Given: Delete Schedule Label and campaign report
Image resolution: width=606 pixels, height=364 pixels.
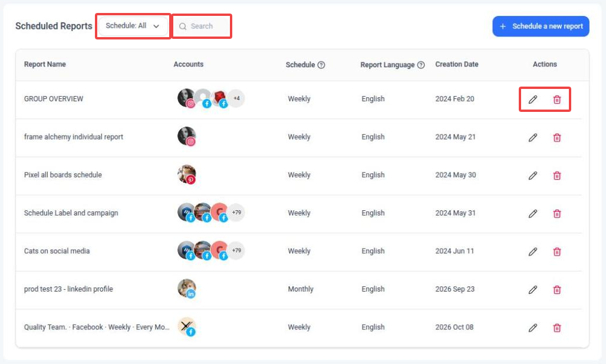Looking at the screenshot, I should (557, 213).
